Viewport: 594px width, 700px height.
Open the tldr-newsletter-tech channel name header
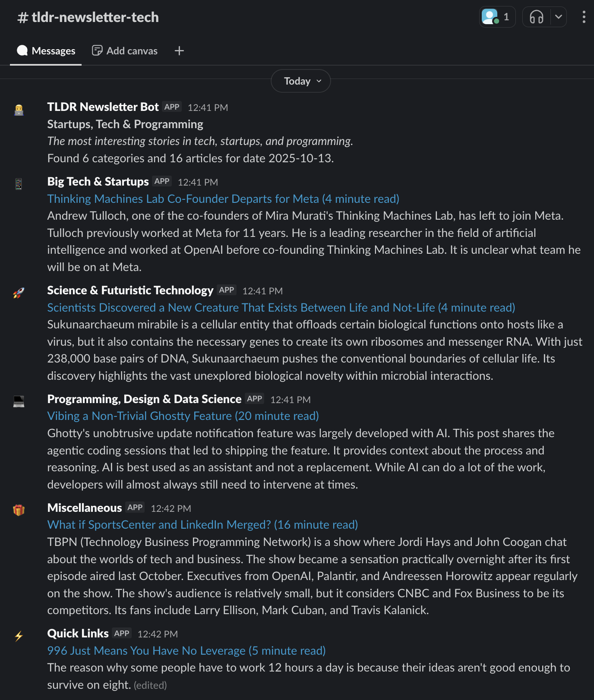tap(88, 17)
